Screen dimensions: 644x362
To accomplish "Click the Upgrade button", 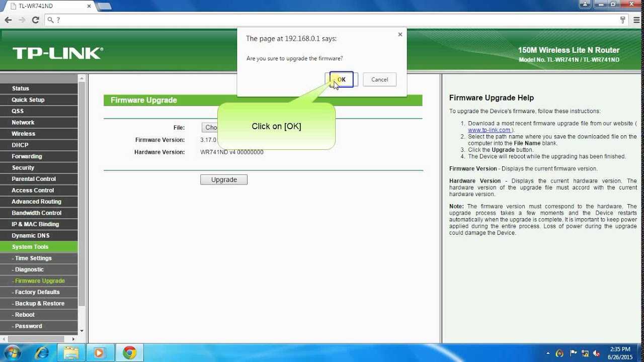I will (224, 179).
